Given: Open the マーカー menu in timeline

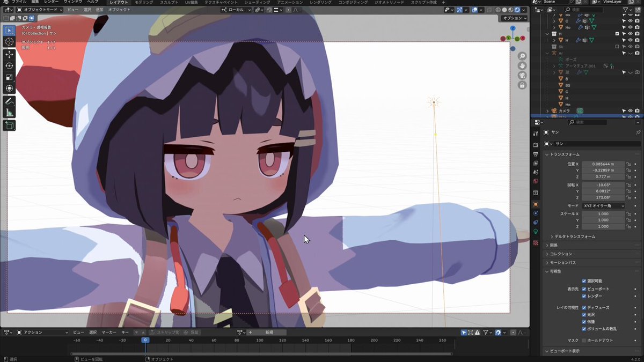Looking at the screenshot, I should (x=109, y=333).
